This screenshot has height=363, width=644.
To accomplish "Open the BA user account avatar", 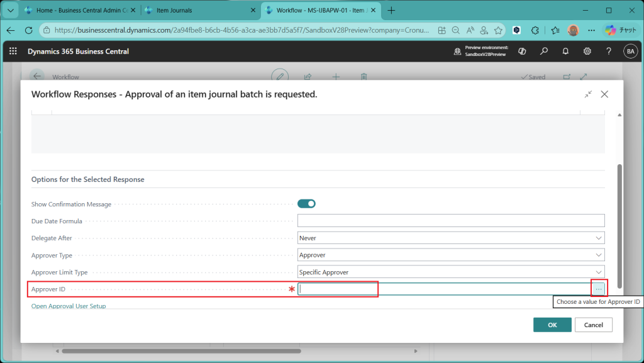I will [x=630, y=52].
